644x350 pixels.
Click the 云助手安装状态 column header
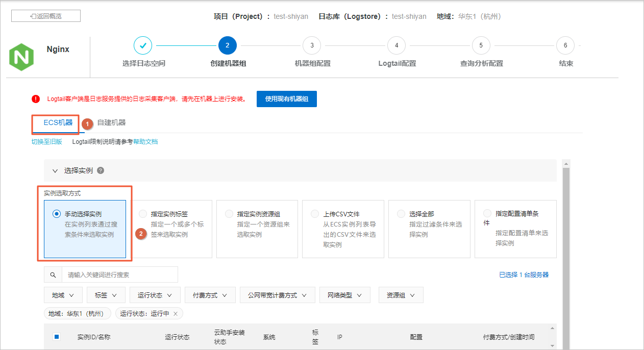[x=229, y=337]
